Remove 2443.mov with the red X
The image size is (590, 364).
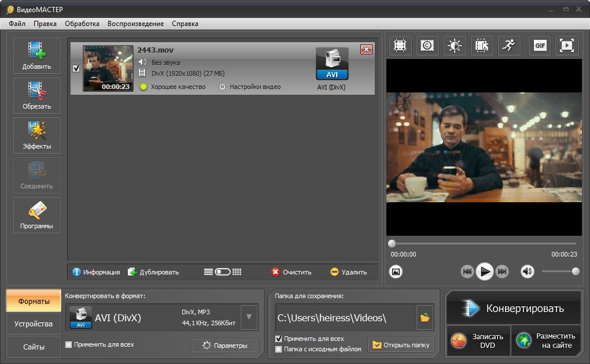(366, 49)
